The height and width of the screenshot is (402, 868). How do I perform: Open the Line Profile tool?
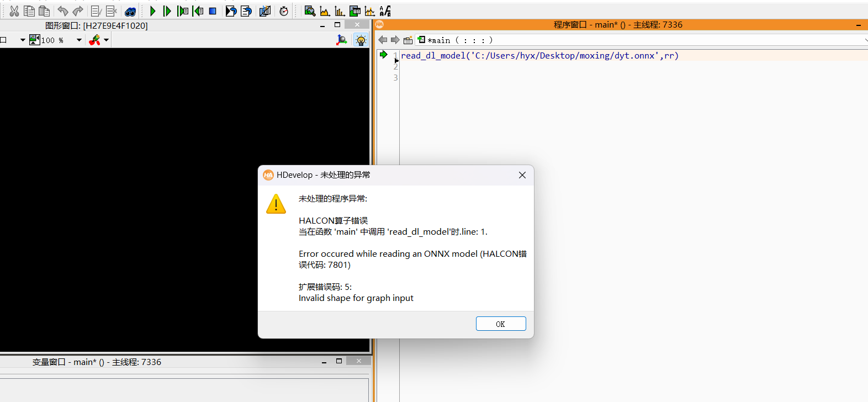(370, 11)
